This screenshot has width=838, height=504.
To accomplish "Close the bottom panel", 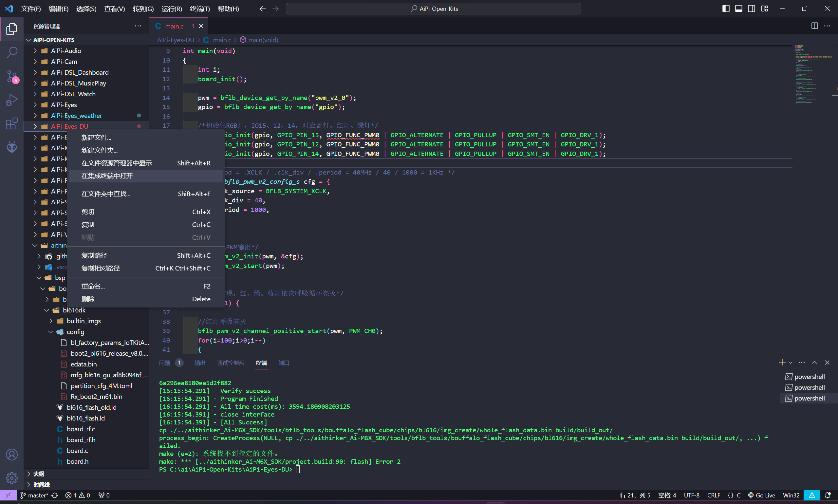I will point(827,363).
